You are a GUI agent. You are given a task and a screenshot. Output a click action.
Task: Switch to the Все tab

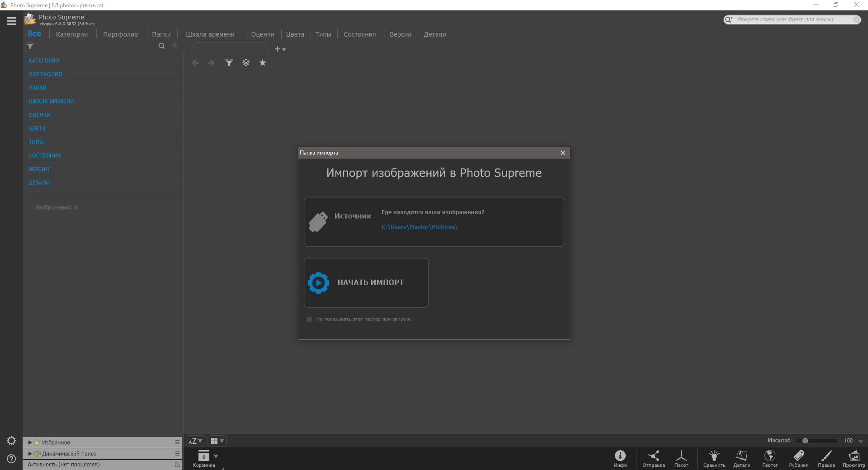click(x=34, y=34)
